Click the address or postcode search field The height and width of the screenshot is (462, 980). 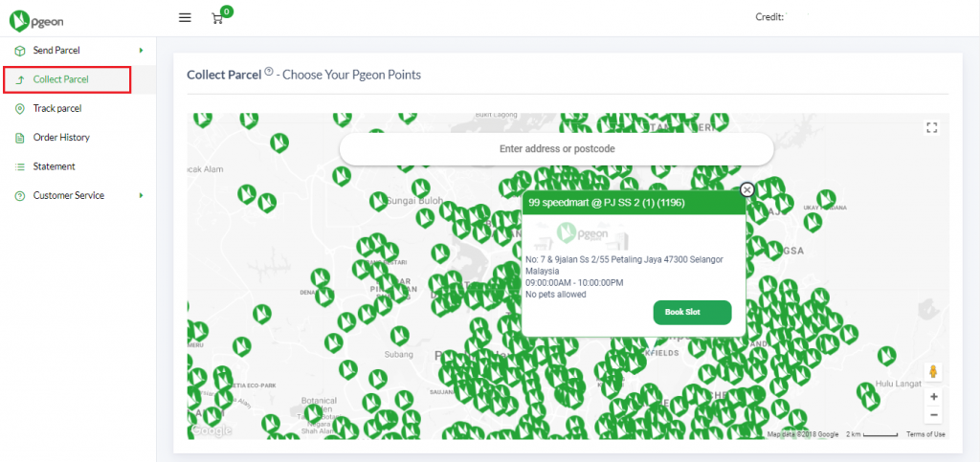pos(556,149)
